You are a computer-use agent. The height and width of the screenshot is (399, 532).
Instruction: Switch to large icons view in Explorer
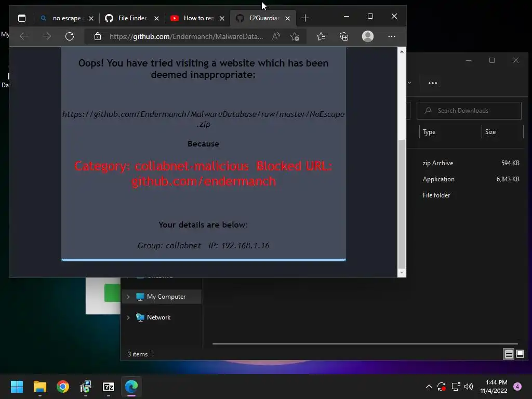[520, 354]
